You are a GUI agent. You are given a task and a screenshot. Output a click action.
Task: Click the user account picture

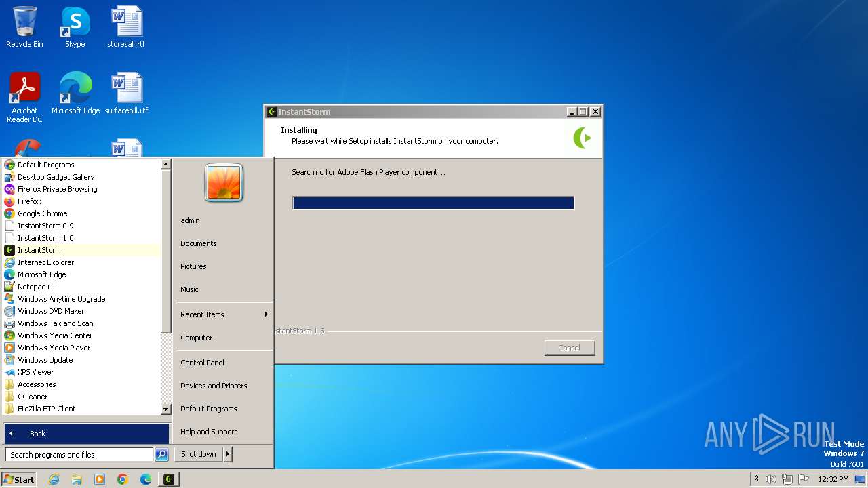224,182
